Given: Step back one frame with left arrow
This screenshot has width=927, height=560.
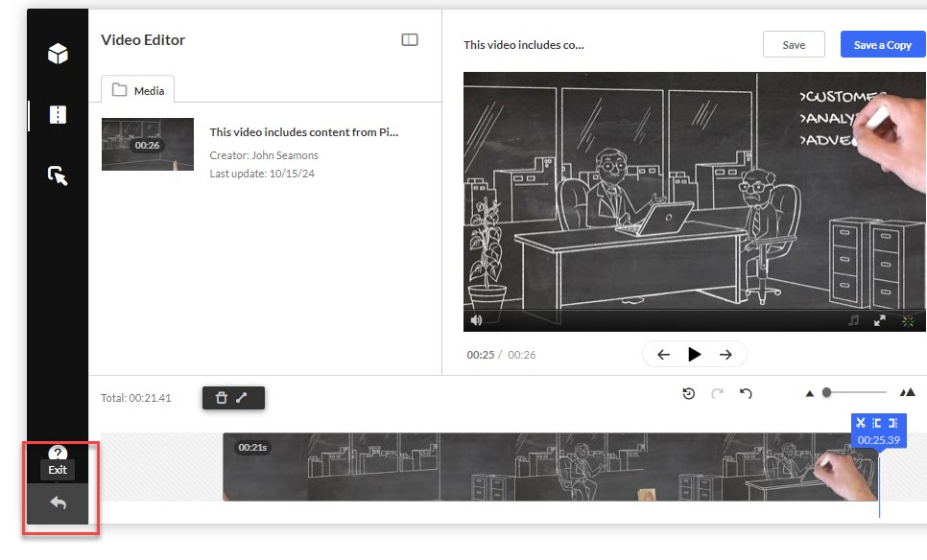Looking at the screenshot, I should [663, 355].
